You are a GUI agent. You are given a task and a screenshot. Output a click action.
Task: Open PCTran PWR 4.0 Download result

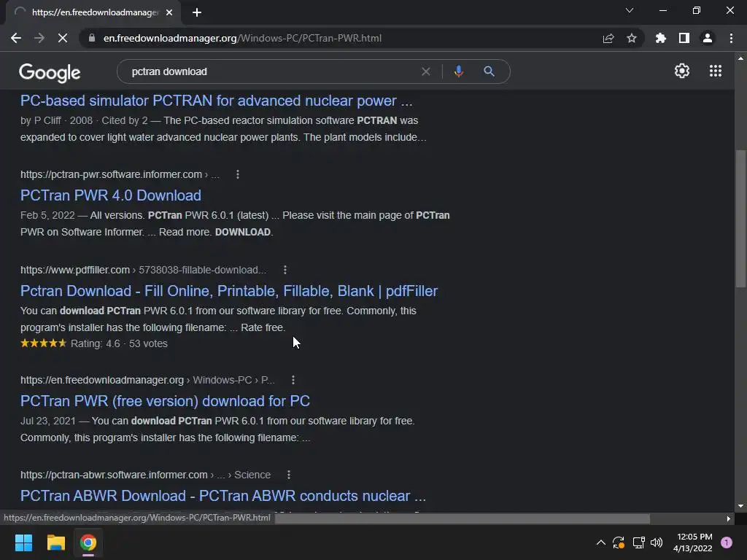(111, 195)
